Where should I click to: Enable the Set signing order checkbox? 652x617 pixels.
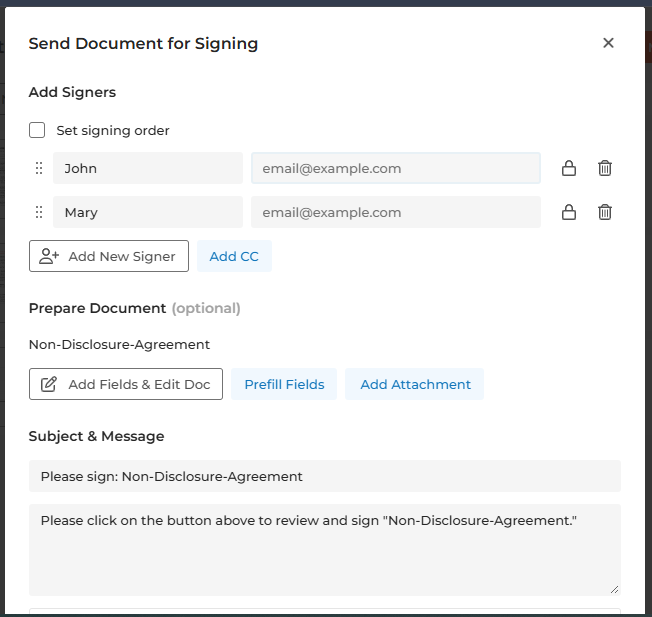click(37, 130)
